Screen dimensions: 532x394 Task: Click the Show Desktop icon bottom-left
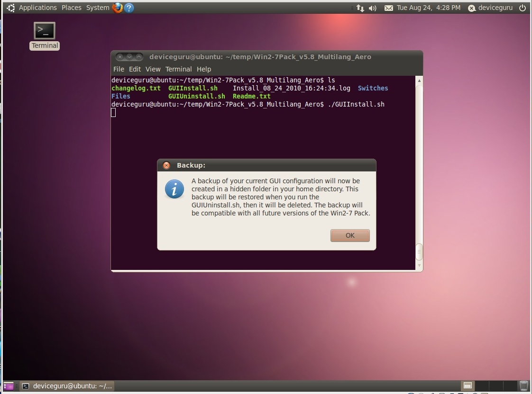(9, 386)
